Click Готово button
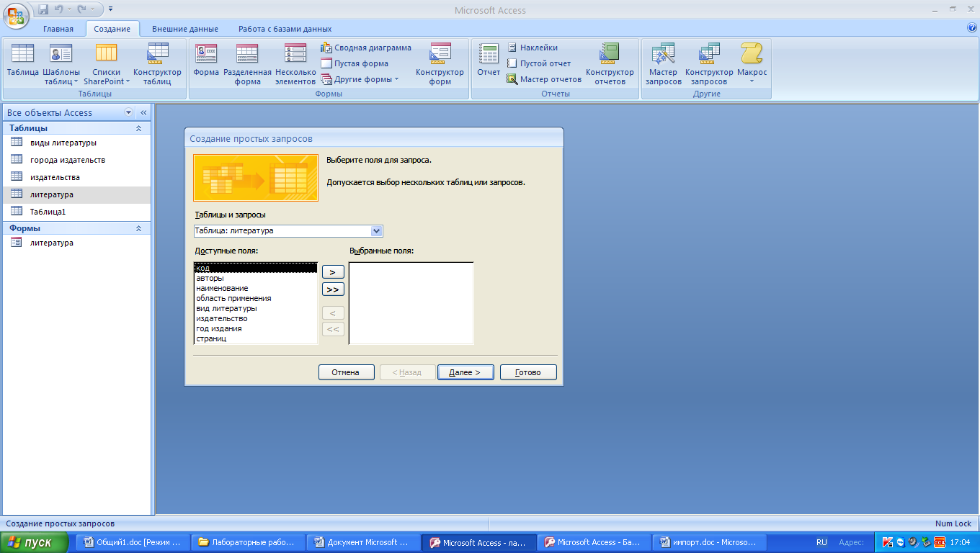Image resolution: width=980 pixels, height=553 pixels. (528, 372)
